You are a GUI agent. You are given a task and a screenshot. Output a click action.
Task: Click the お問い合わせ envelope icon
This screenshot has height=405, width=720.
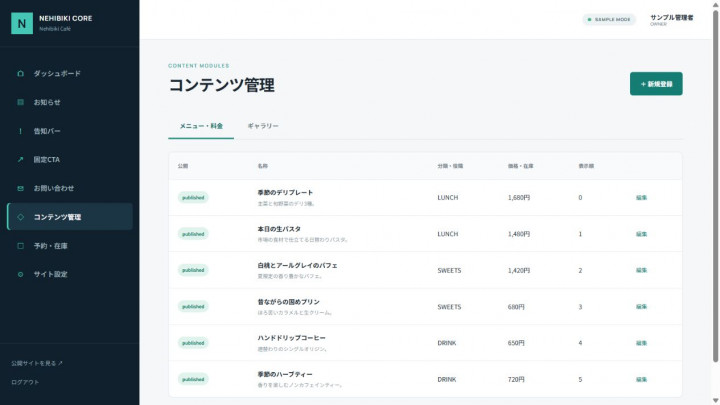click(20, 188)
